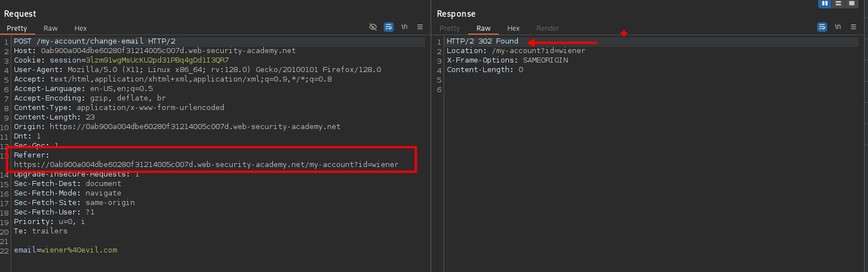868x272 pixels.
Task: Show non-printable characters in Response panel
Action: (837, 27)
